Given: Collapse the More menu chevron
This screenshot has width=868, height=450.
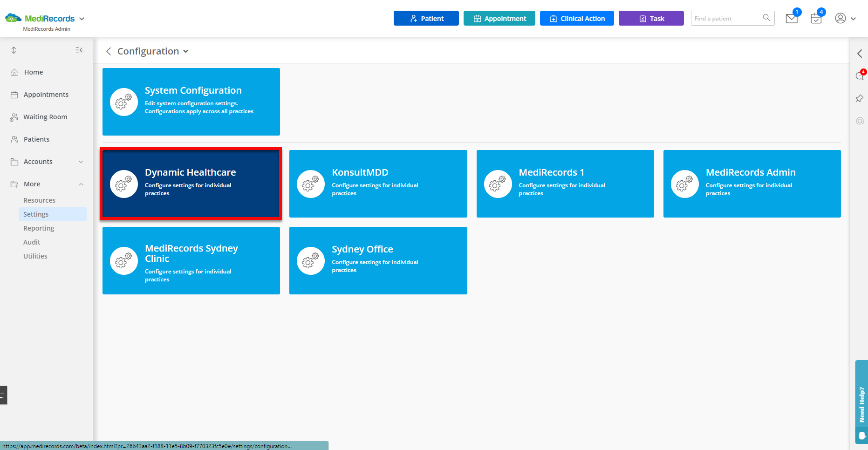Looking at the screenshot, I should click(81, 184).
